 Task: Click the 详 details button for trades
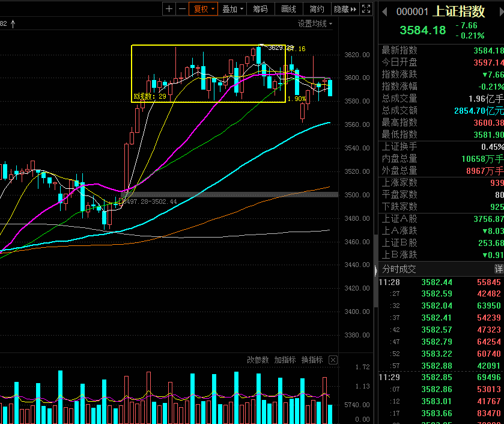click(498, 269)
